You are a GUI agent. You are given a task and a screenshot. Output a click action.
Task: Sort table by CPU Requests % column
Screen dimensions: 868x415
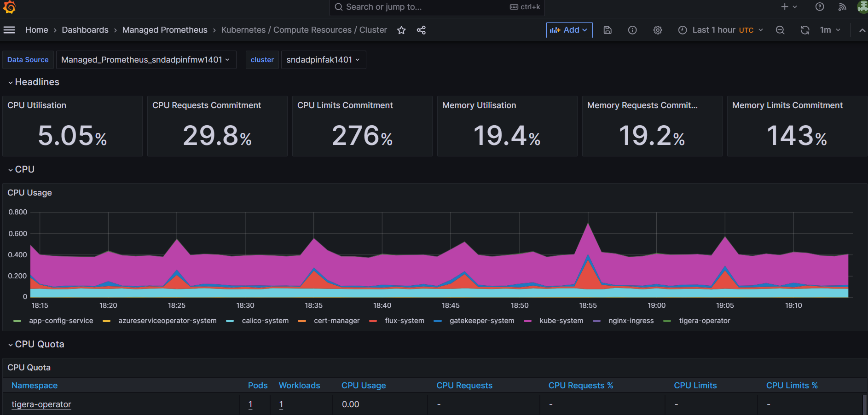581,386
